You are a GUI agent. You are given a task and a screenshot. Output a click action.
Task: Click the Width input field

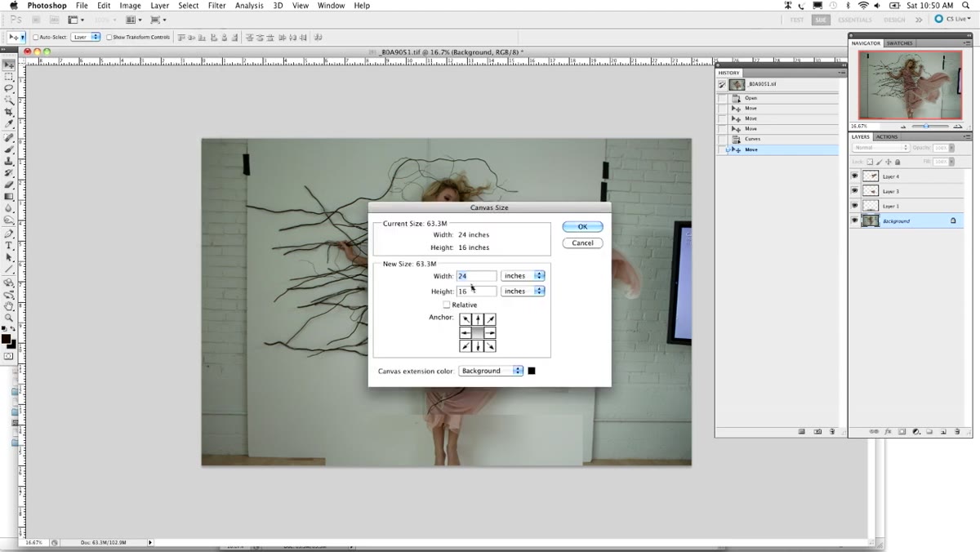point(476,276)
